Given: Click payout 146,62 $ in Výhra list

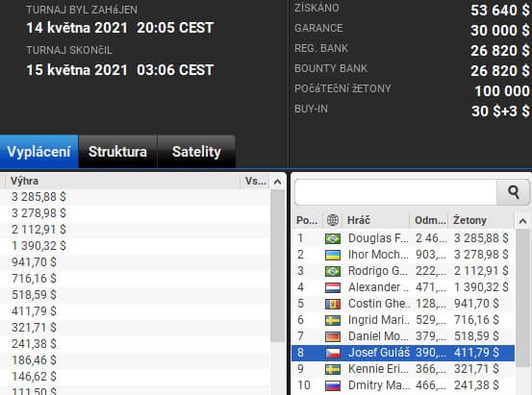Looking at the screenshot, I should [x=34, y=377].
